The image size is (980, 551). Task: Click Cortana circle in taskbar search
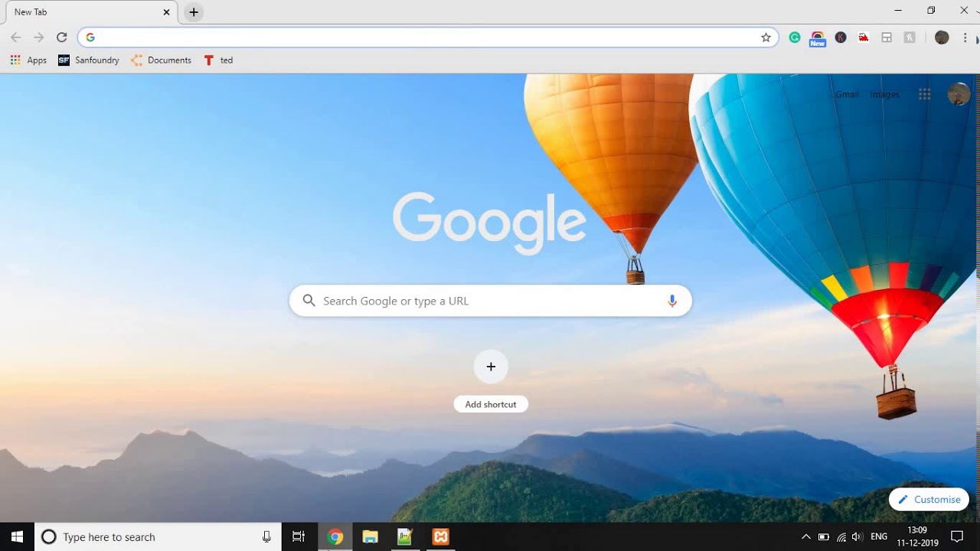click(48, 536)
